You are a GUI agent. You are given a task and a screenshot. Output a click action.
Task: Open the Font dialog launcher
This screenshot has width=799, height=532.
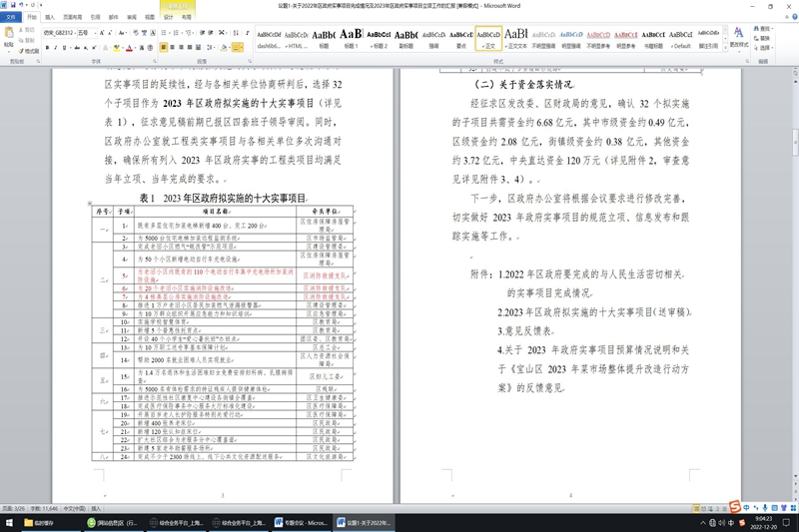tap(155, 61)
